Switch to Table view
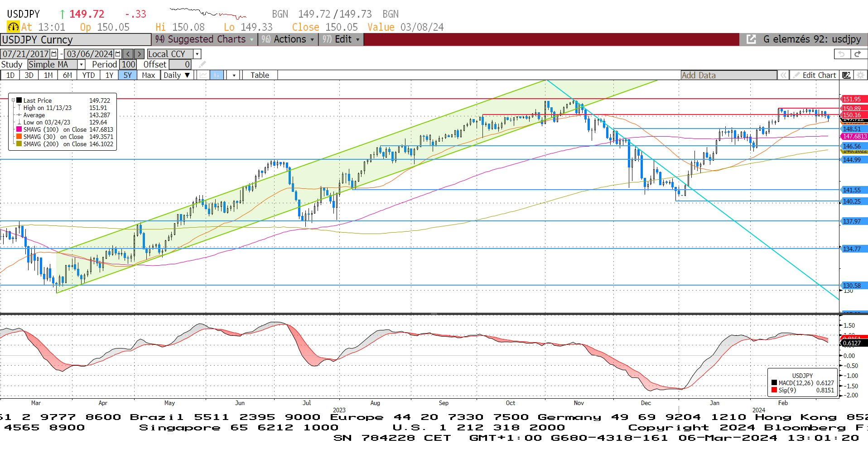This screenshot has height=463, width=868. [x=260, y=75]
